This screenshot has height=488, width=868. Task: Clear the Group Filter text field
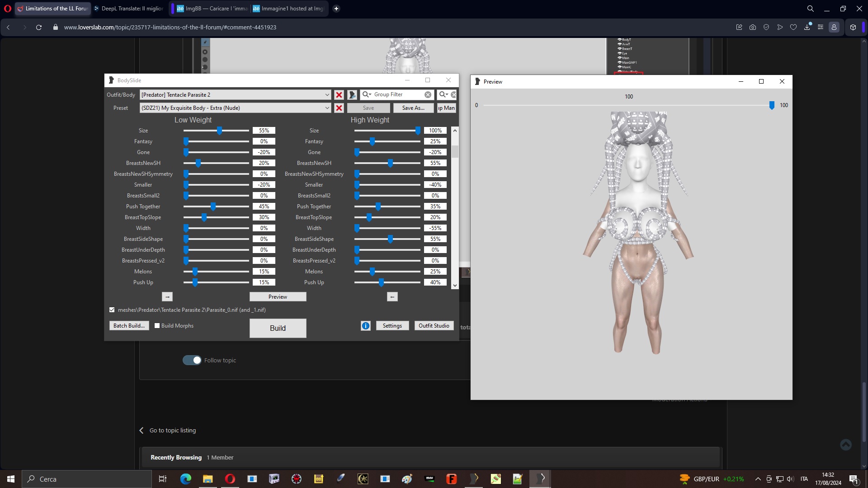pyautogui.click(x=428, y=94)
